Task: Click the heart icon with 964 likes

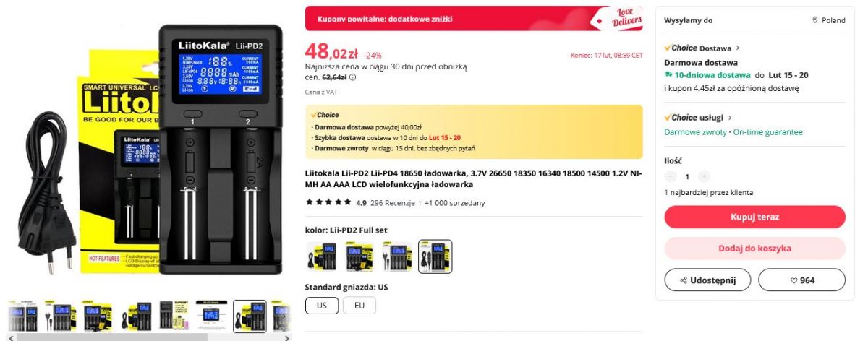Action: click(793, 280)
